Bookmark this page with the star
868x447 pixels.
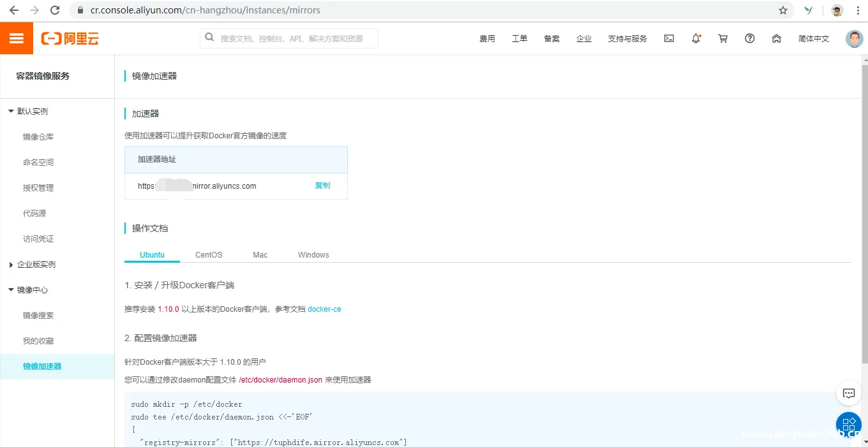pos(783,10)
